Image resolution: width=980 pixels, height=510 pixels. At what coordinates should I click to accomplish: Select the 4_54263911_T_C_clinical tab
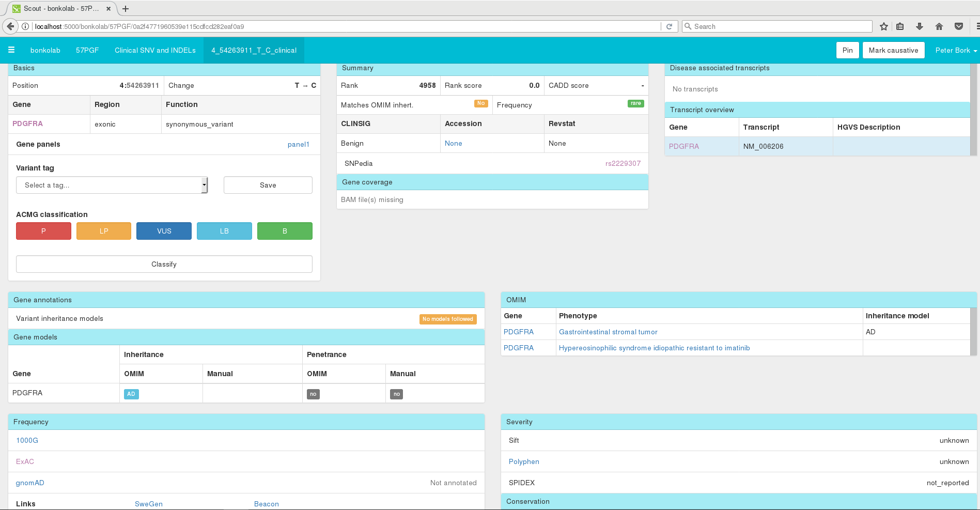pos(254,50)
